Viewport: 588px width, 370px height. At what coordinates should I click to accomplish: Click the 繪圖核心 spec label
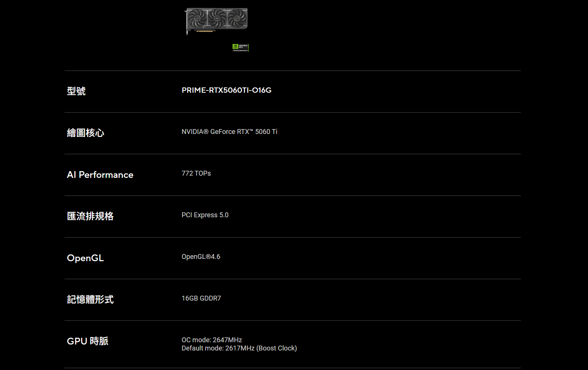click(x=86, y=132)
